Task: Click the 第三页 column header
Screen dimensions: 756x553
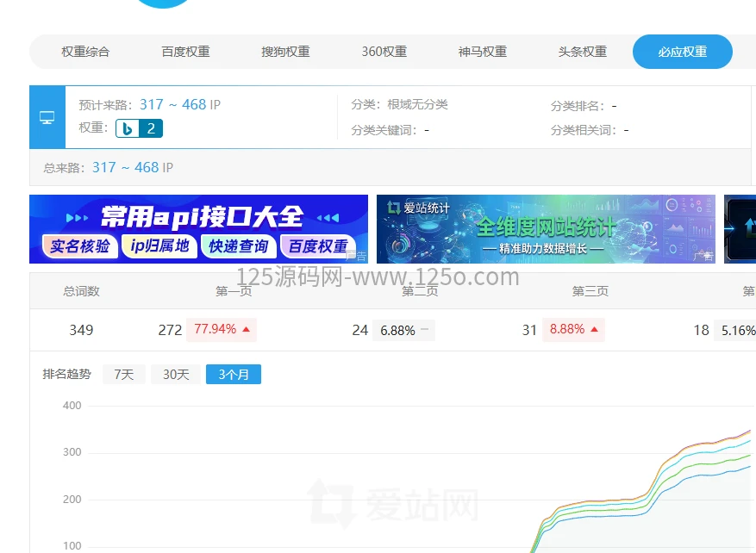Action: coord(590,291)
